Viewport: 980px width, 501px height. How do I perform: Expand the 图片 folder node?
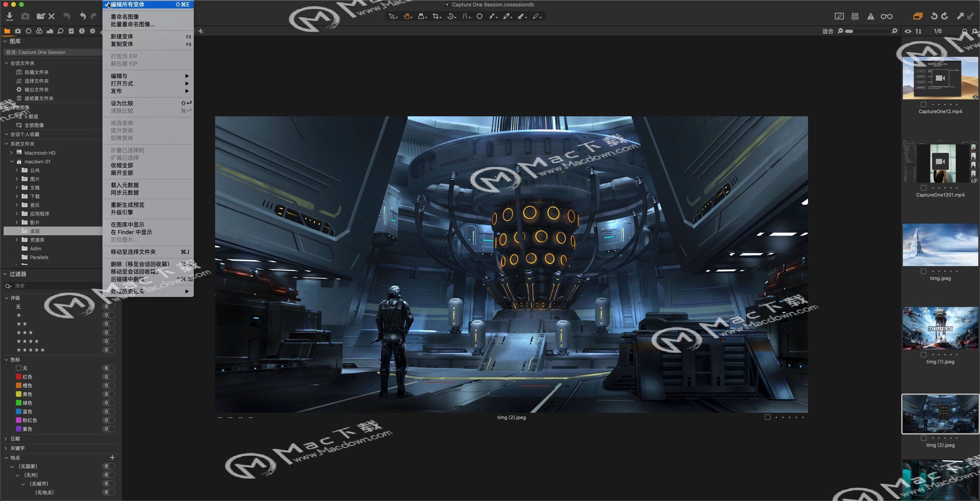[x=17, y=179]
